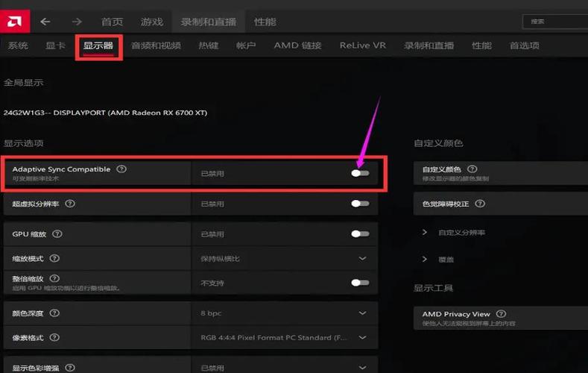Go forward with the right arrow
588x373 pixels.
click(77, 22)
